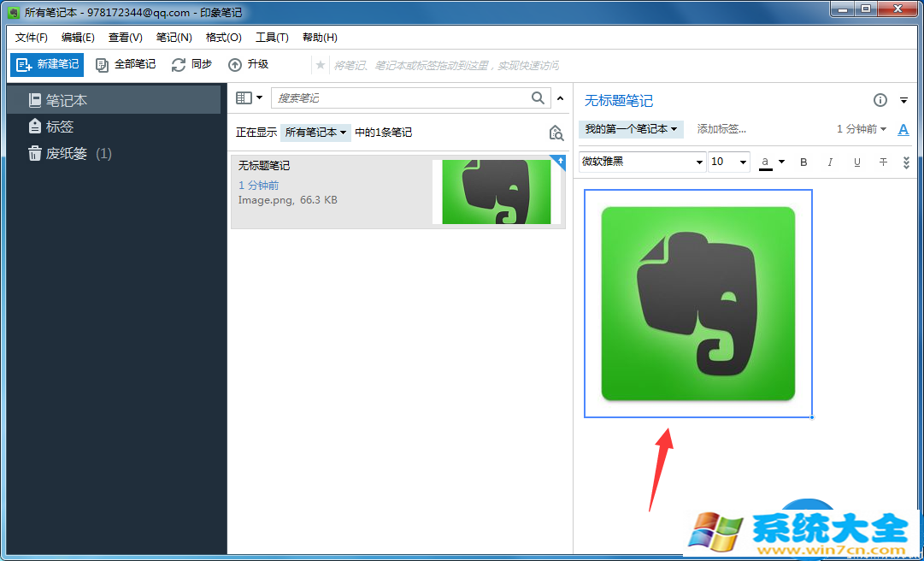Collapse the search panel caret
This screenshot has width=924, height=561.
(x=561, y=98)
